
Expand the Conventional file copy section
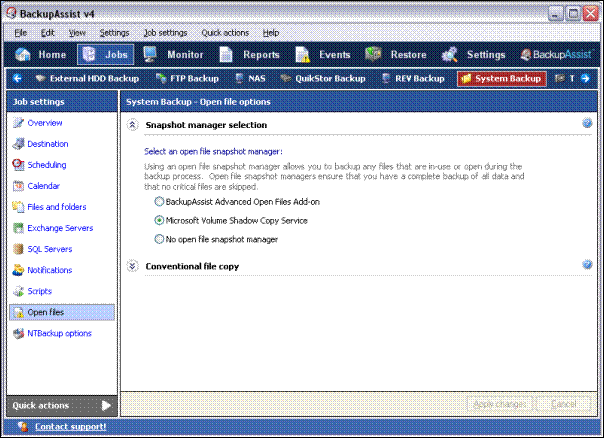(x=133, y=266)
